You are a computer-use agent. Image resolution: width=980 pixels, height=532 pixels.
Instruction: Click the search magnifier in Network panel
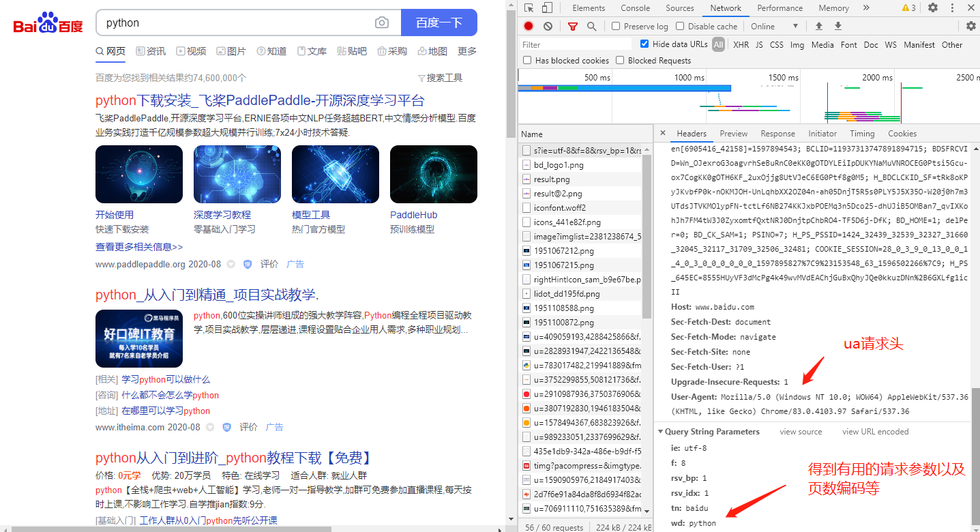[x=592, y=25]
